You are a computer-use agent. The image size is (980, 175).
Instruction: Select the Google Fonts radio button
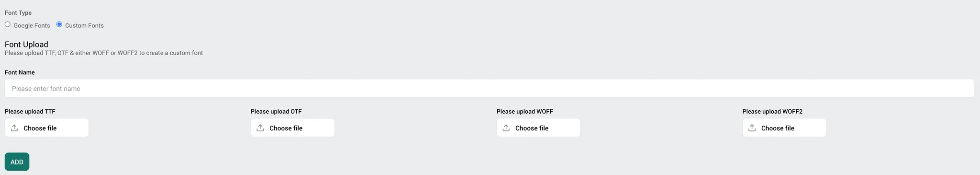(8, 24)
